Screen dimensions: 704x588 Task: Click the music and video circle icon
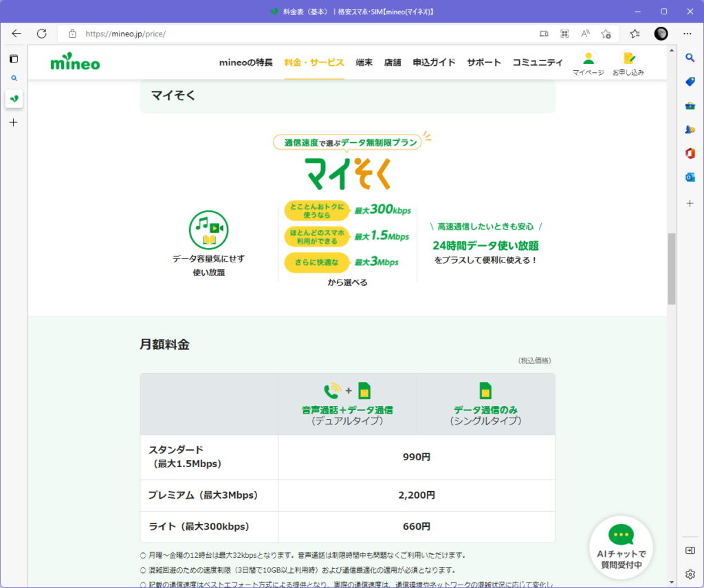209,229
